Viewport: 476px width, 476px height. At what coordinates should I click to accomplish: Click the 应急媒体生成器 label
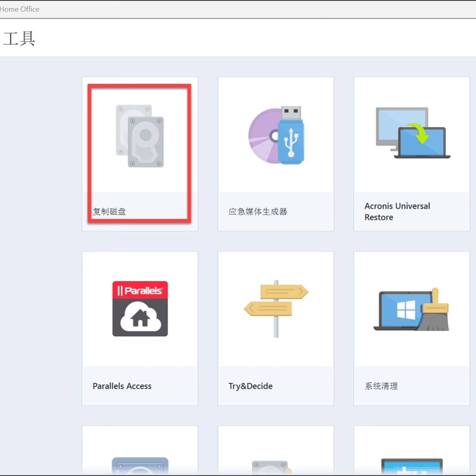(258, 212)
